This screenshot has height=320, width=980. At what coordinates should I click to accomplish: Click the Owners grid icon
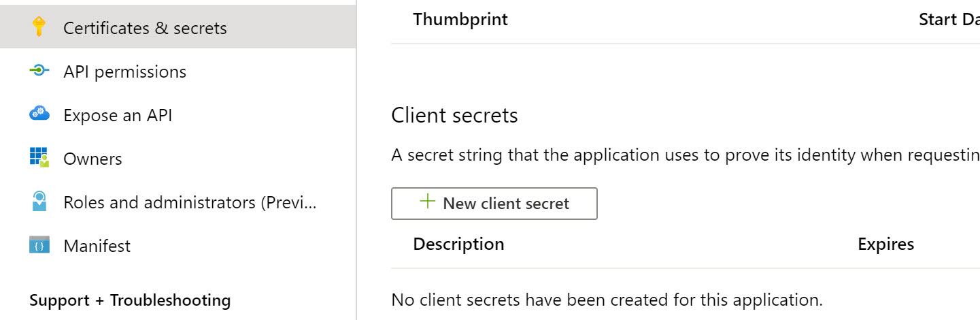coord(39,157)
